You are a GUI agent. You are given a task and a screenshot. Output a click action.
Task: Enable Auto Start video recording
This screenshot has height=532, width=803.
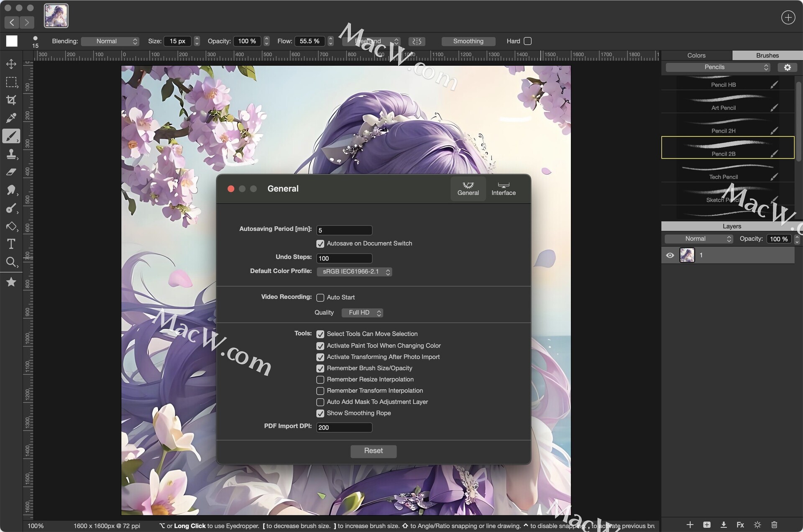point(320,298)
